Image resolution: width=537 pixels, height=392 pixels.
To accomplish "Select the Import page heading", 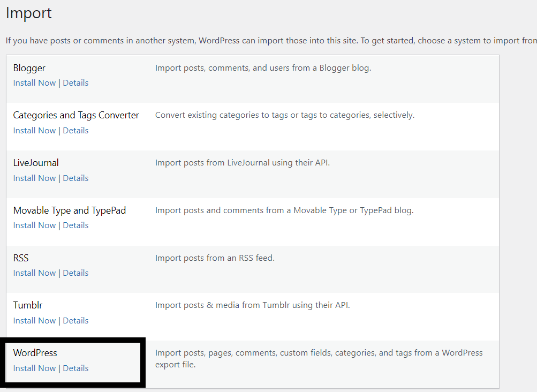I will pyautogui.click(x=29, y=13).
